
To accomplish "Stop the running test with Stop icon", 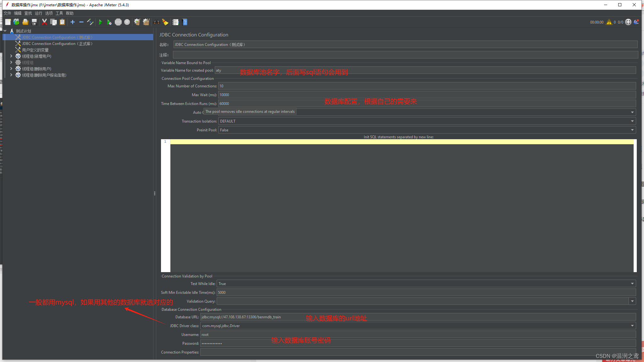I will click(118, 22).
